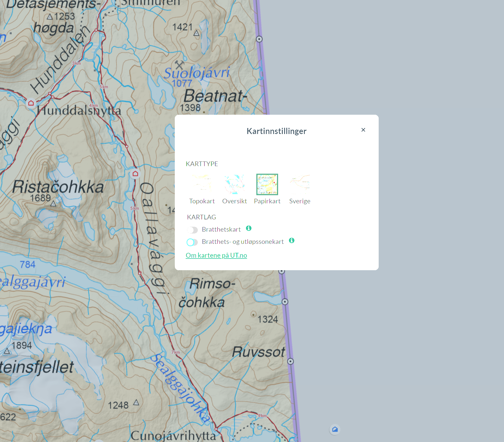Viewport: 504px width, 442px height.
Task: Select border marker circle beside Ruvssot
Action: coord(290,361)
